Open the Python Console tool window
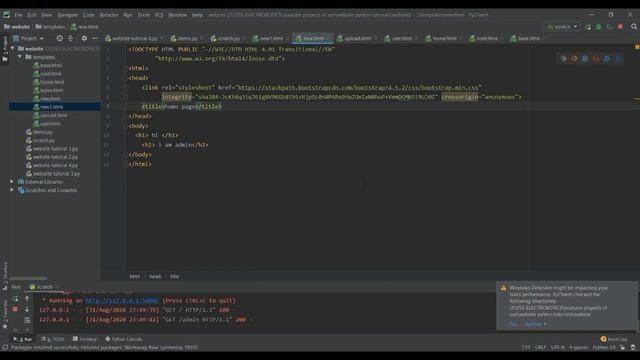The width and height of the screenshot is (640, 360). [124, 339]
